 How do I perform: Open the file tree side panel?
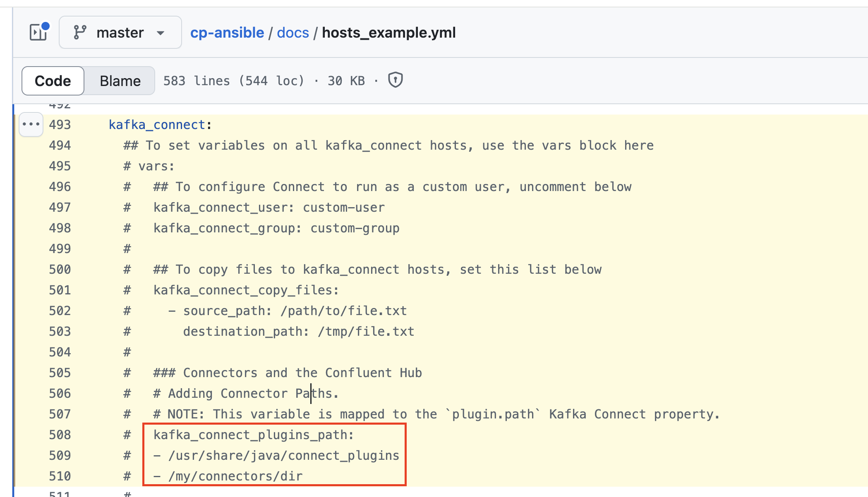(x=38, y=32)
